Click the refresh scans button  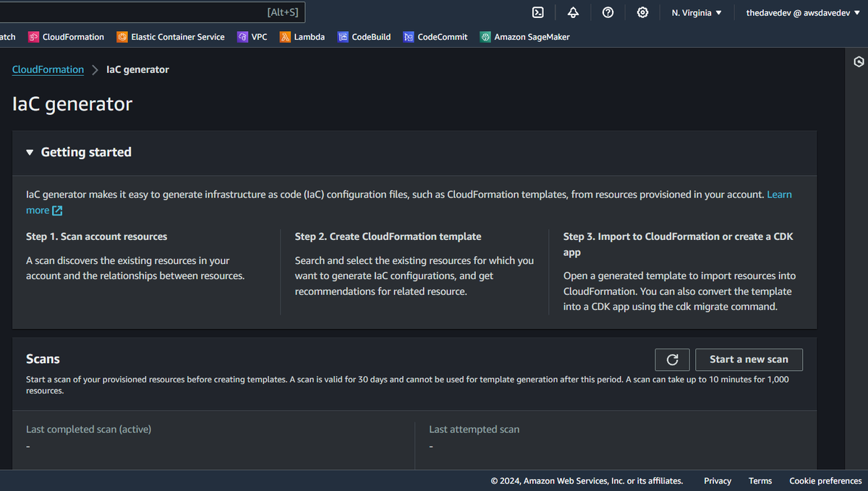point(672,359)
